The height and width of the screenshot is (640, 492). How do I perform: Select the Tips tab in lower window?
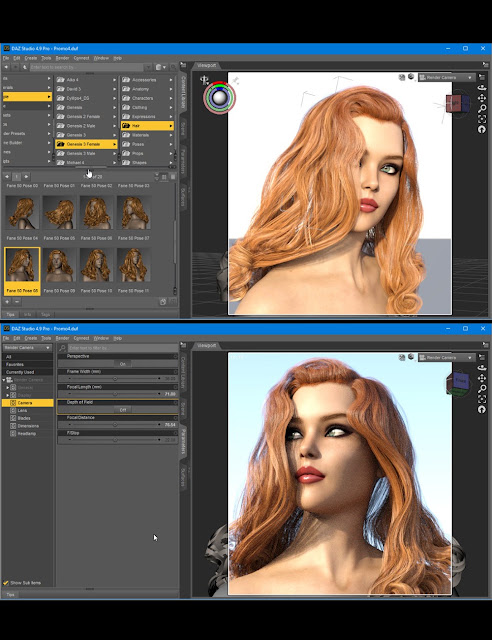10,595
